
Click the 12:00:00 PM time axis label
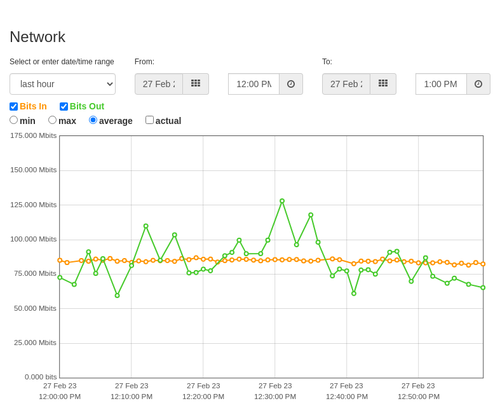click(x=60, y=397)
